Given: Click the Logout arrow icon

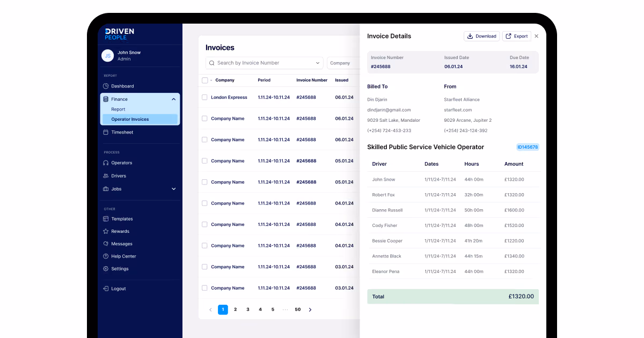Looking at the screenshot, I should pos(106,289).
